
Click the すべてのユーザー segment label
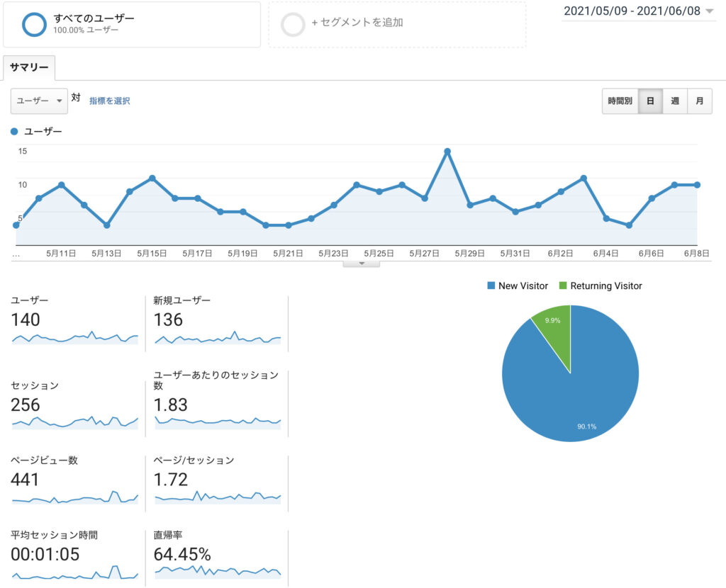(x=94, y=18)
